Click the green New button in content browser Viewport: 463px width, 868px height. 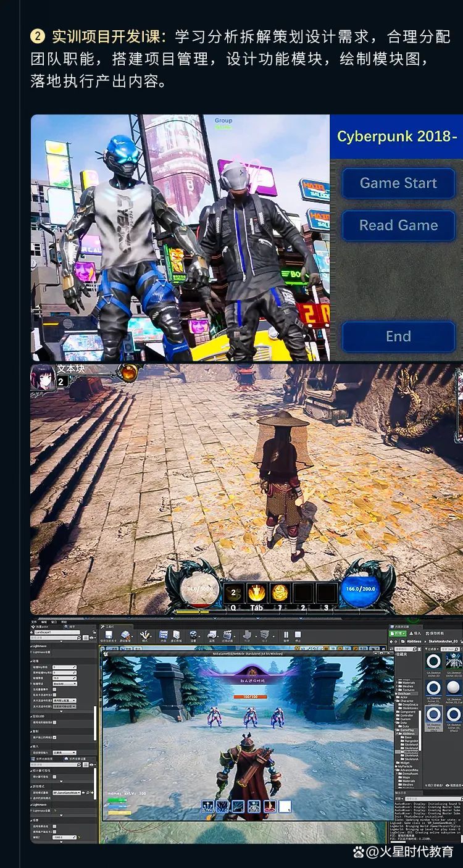pos(398,633)
